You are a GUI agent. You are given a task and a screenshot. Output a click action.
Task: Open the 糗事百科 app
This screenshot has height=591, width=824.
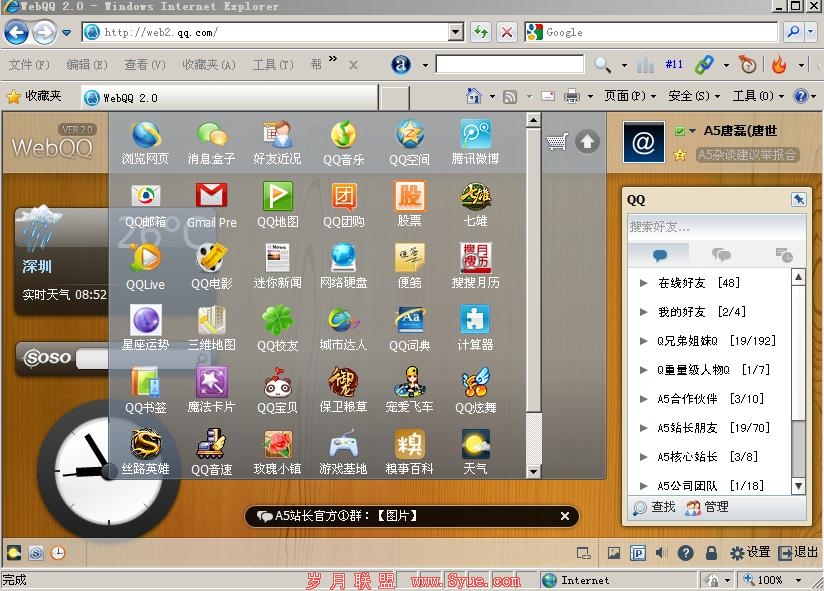pos(409,453)
